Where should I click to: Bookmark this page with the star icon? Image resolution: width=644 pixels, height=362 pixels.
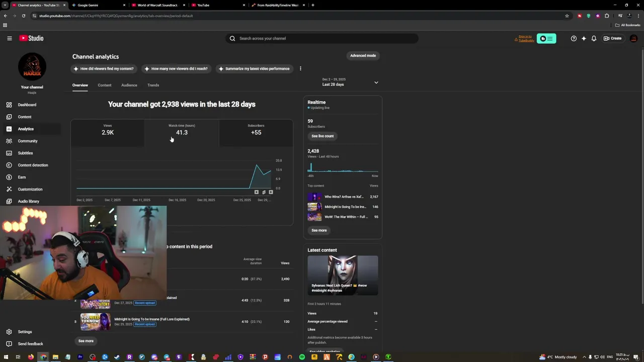567,16
